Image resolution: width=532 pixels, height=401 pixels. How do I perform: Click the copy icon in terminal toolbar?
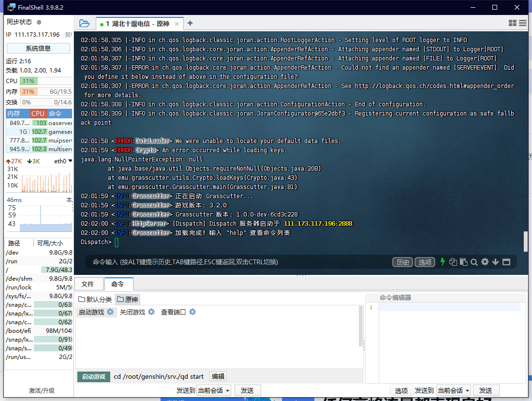(453, 262)
